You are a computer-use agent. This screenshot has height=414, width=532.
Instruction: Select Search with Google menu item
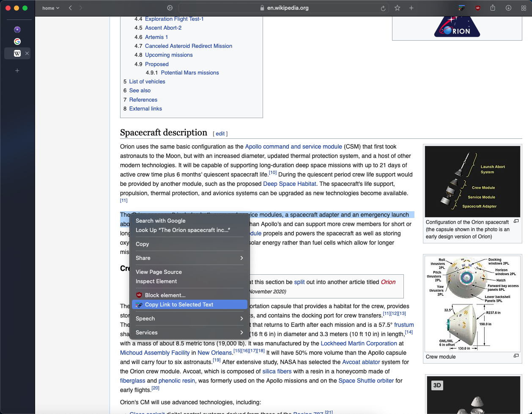(161, 221)
